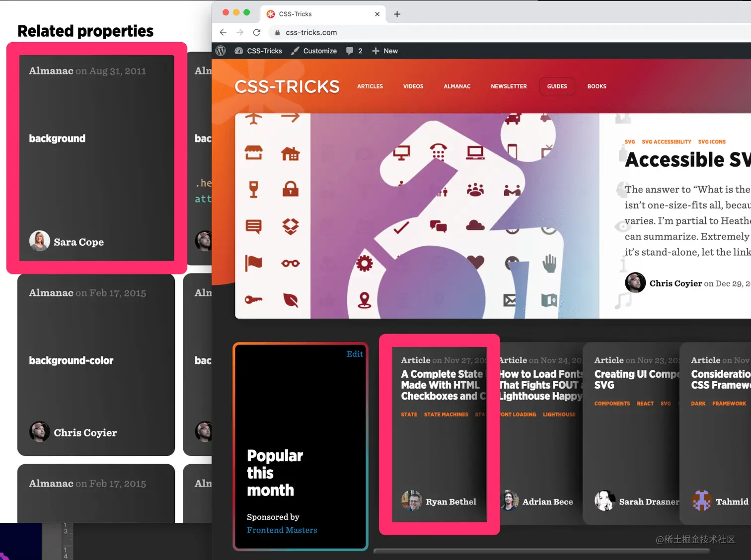Click the Sarah Drasner author name
This screenshot has width=751, height=560.
[x=649, y=502]
